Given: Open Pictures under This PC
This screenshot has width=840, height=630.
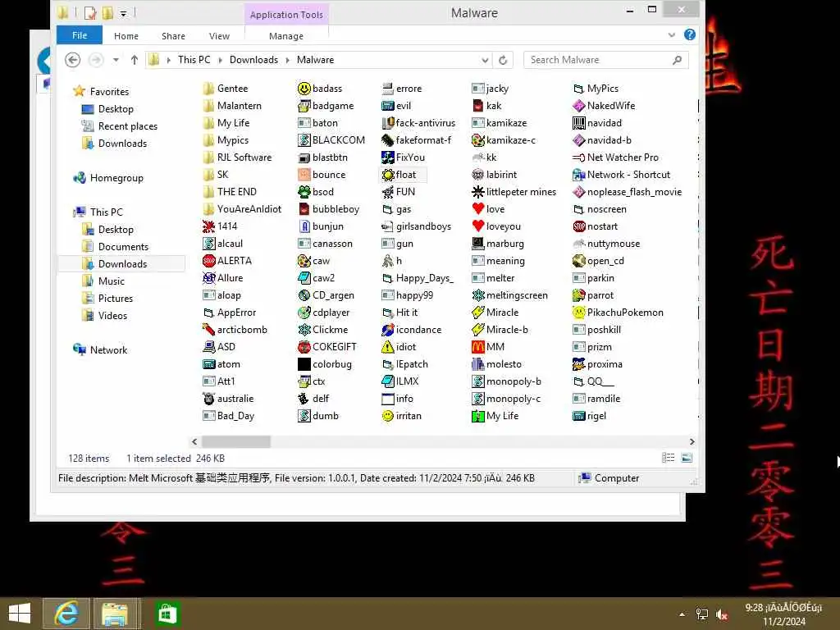Looking at the screenshot, I should (107, 299).
